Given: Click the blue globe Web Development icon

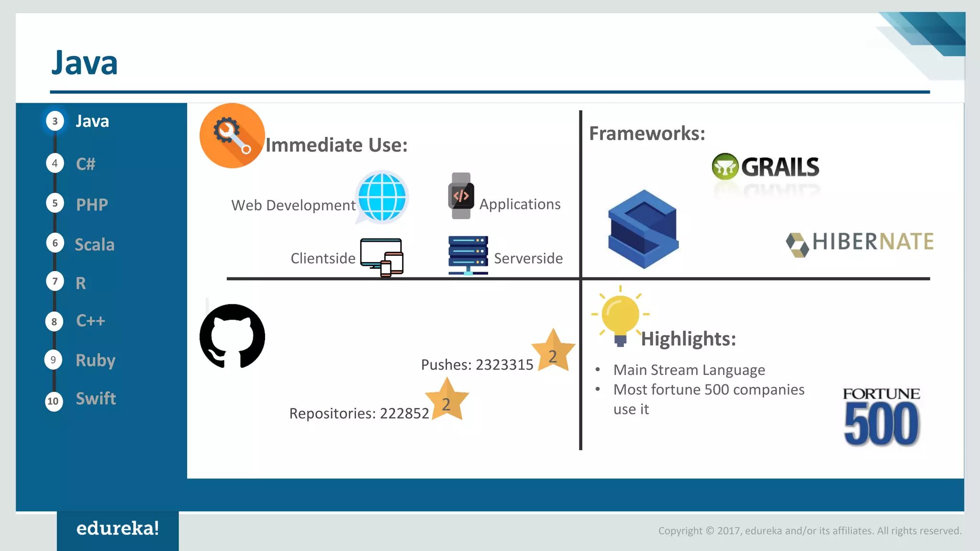Looking at the screenshot, I should coord(382,197).
